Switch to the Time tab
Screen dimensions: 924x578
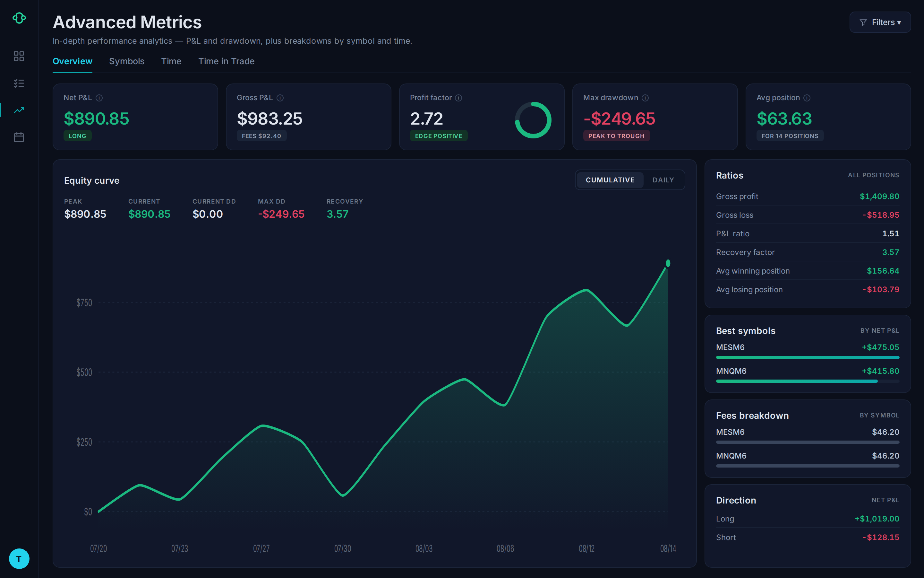point(171,61)
